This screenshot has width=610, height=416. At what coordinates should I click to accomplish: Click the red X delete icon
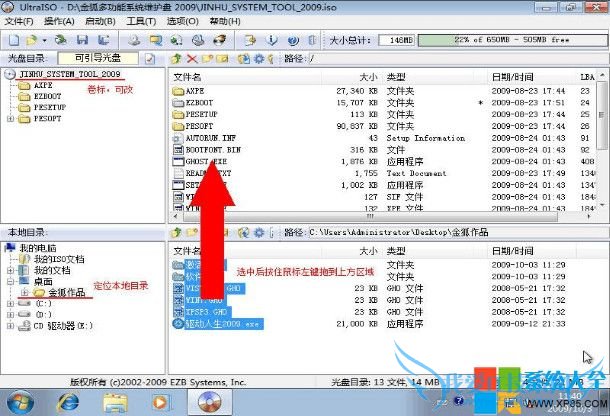click(x=192, y=59)
